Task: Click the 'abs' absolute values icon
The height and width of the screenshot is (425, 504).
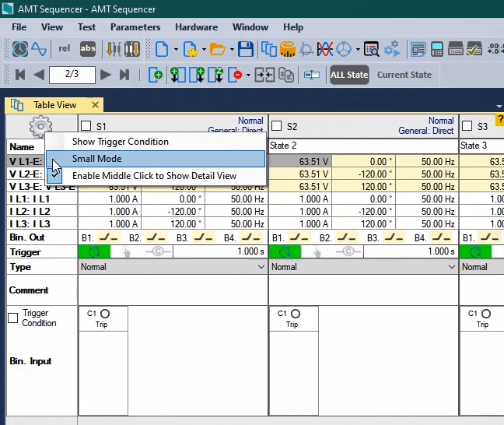Action: click(x=88, y=50)
